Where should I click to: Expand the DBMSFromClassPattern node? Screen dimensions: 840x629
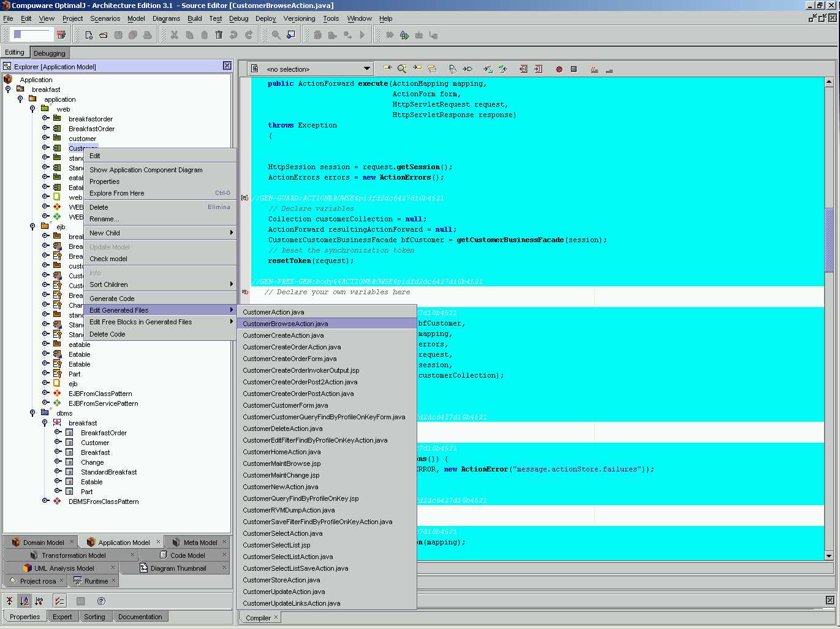45,501
